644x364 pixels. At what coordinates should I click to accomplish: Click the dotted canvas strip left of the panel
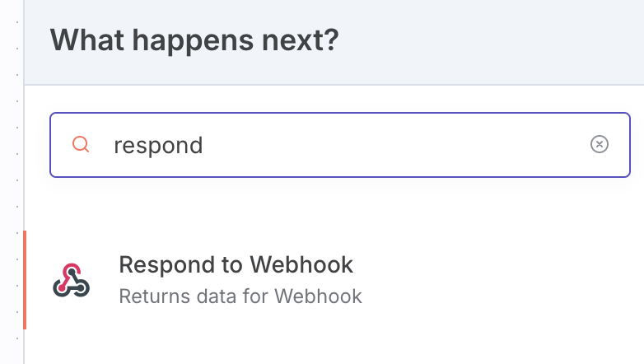point(12,181)
